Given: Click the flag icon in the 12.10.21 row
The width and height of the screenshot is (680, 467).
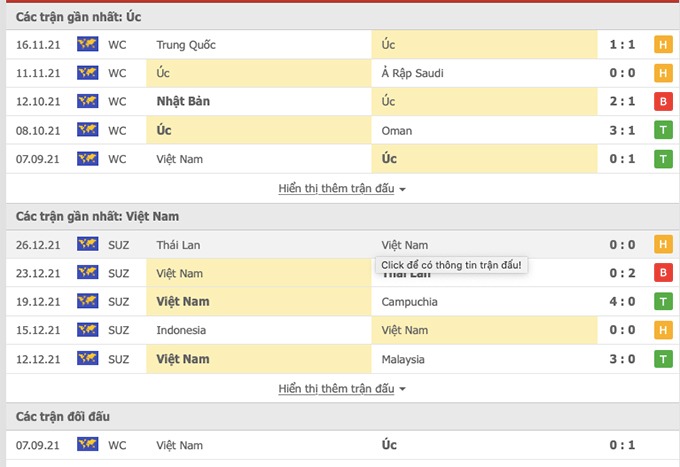Looking at the screenshot, I should pos(86,102).
